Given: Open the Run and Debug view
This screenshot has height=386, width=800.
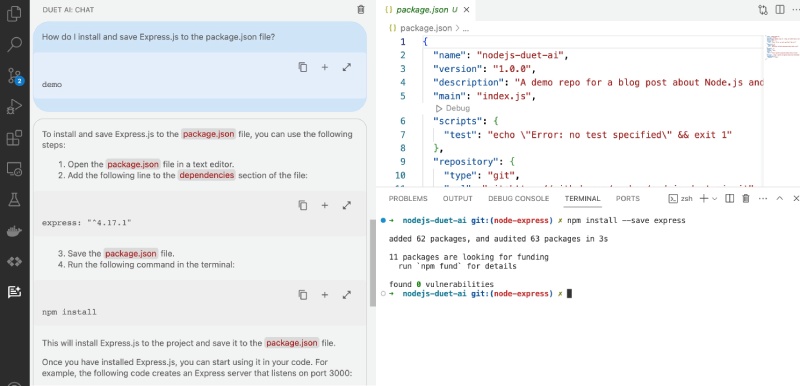Looking at the screenshot, I should (x=14, y=107).
